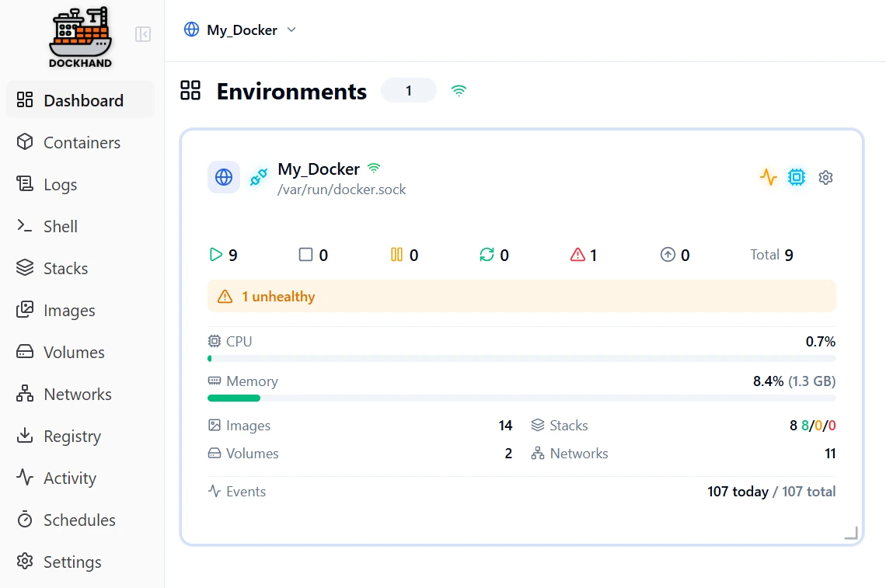The width and height of the screenshot is (886, 588).
Task: Click the environments count badge showing 1
Action: pos(409,90)
